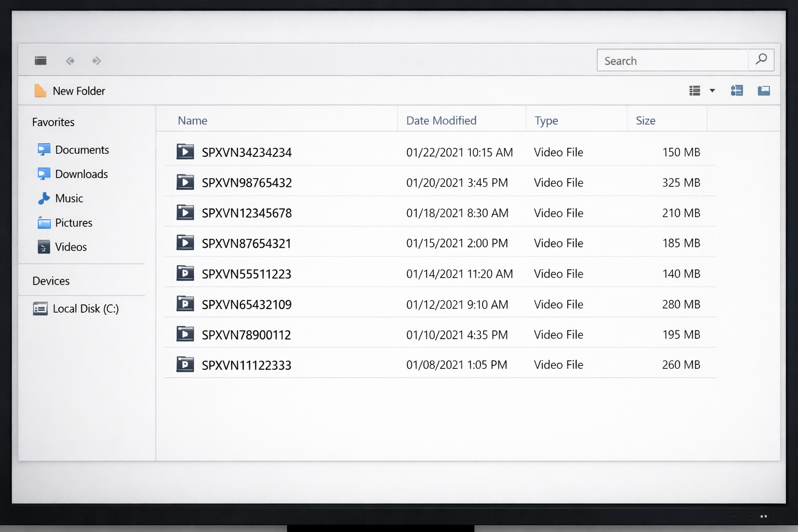Viewport: 798px width, 532px height.
Task: Click the list view icon
Action: [x=695, y=91]
